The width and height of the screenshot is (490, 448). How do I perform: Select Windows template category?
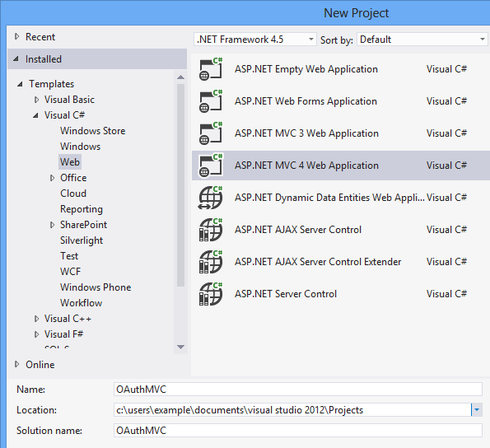click(81, 147)
